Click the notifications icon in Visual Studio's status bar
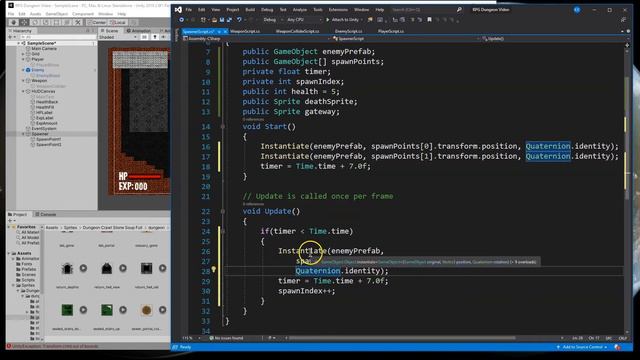 (618, 347)
